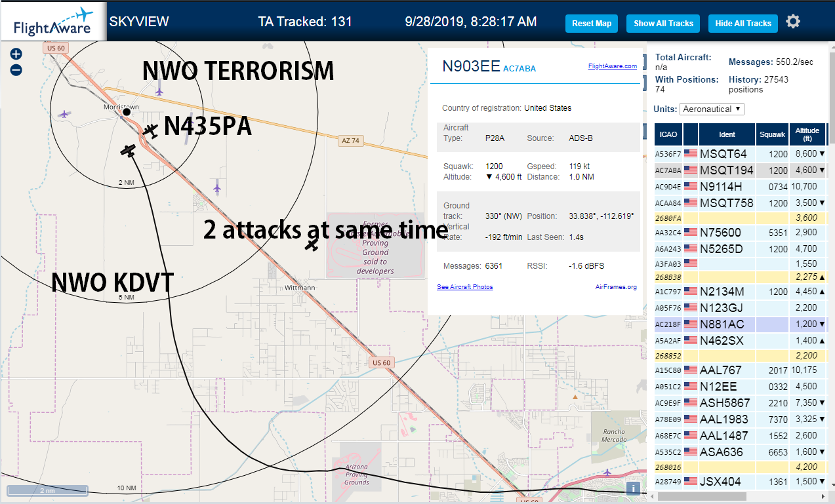Click N903EE aircraft title
The height and width of the screenshot is (504, 835).
pos(471,66)
